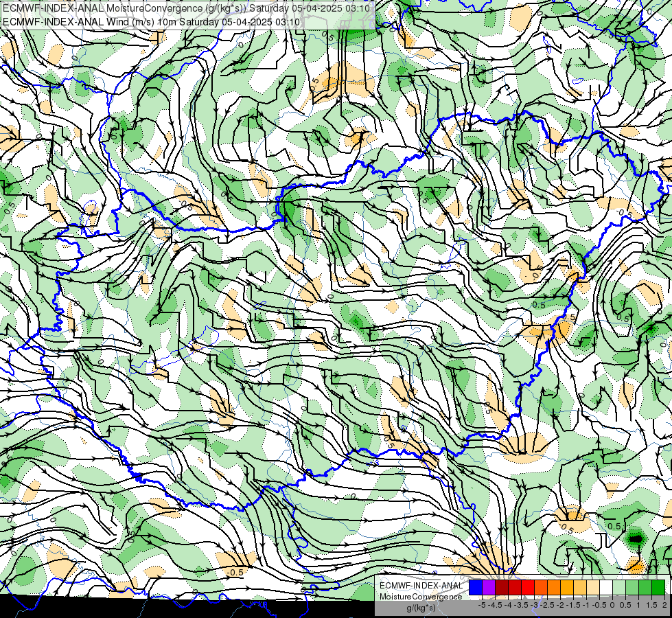This screenshot has width=672, height=618.
Task: Pick the light orange swatch between -1.5 and -1
Action: tap(580, 587)
